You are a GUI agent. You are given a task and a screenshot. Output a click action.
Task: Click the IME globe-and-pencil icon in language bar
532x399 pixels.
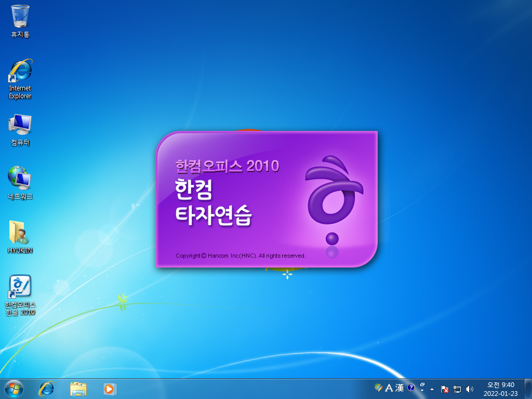(379, 388)
